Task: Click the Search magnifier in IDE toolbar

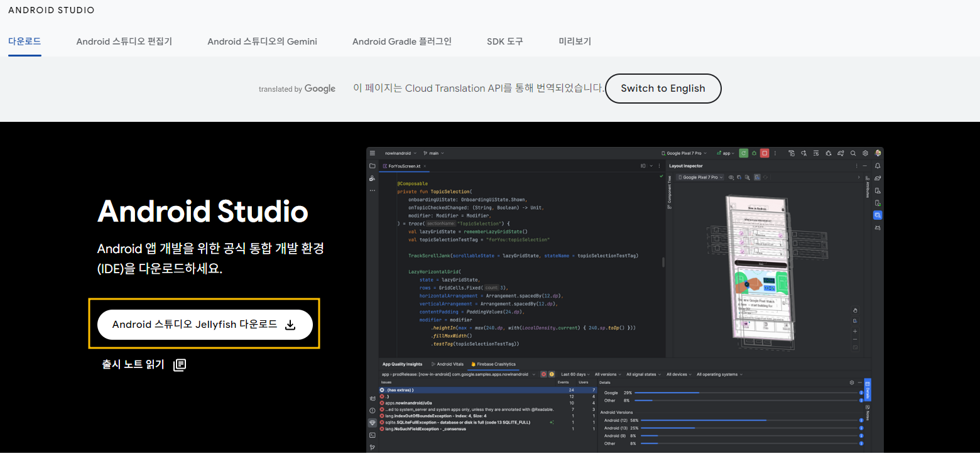Action: [x=853, y=153]
